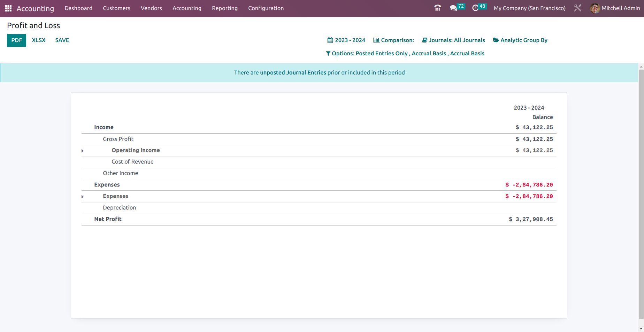Export the report as PDF

pyautogui.click(x=16, y=40)
